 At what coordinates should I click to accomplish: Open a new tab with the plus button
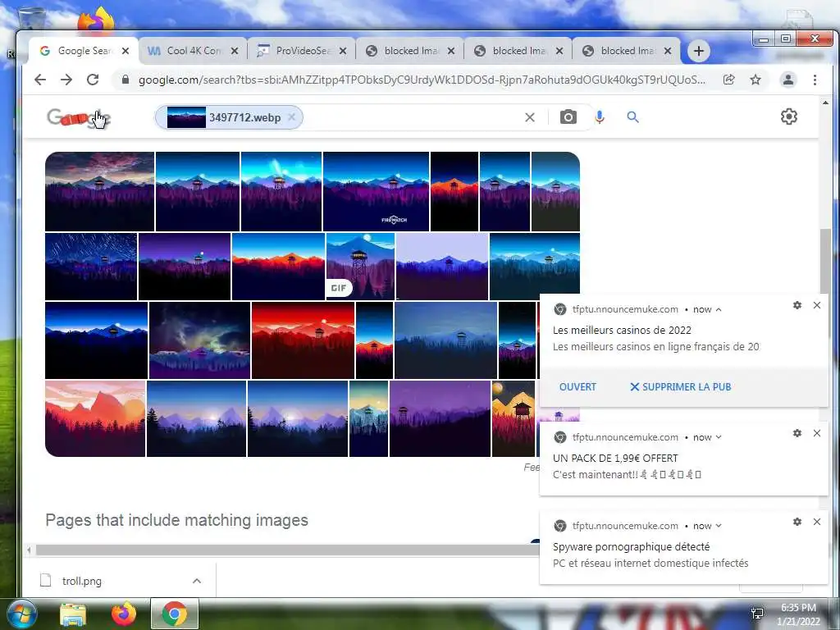699,51
